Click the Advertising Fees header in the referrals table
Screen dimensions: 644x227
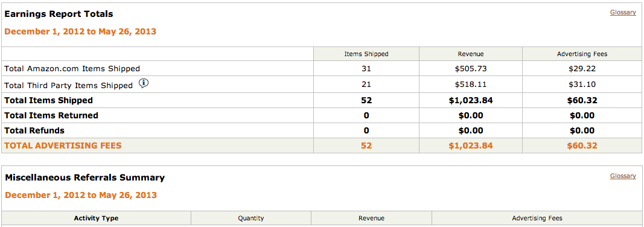click(x=537, y=219)
